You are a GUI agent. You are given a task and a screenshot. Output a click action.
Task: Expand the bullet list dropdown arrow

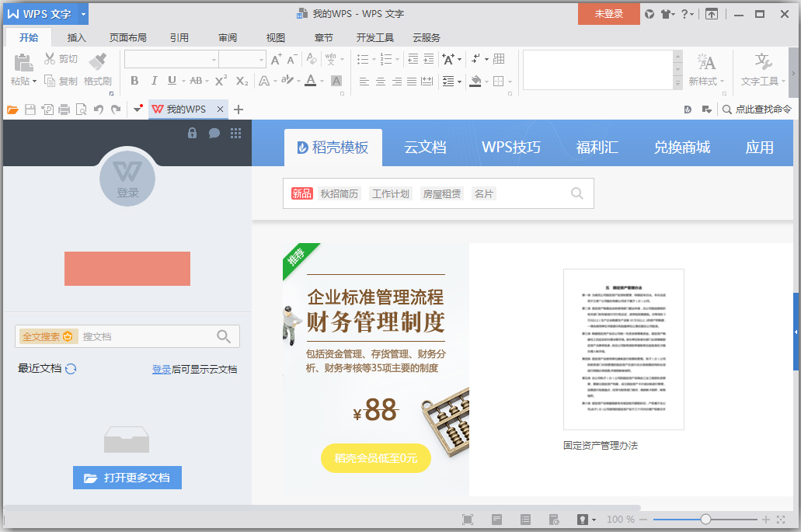pos(374,60)
